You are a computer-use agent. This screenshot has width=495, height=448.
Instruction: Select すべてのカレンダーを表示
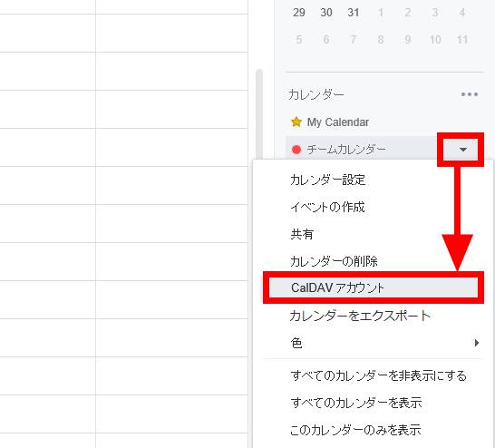(356, 403)
